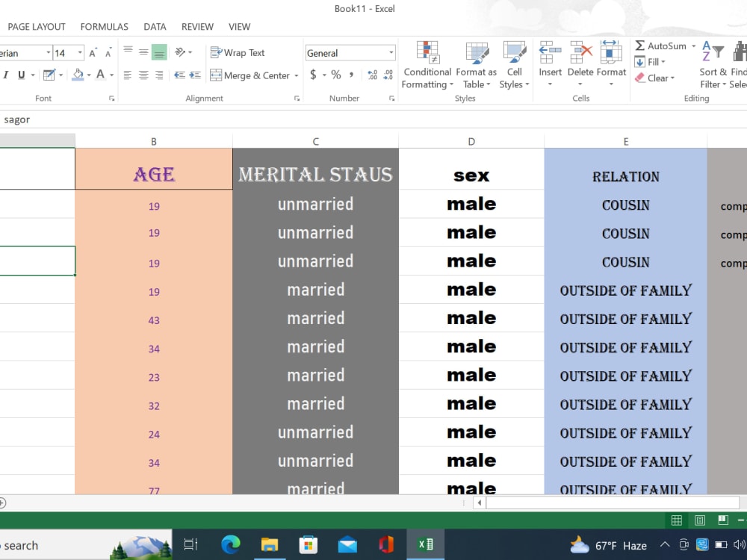
Task: Switch to Page Break Preview
Action: pos(723,520)
